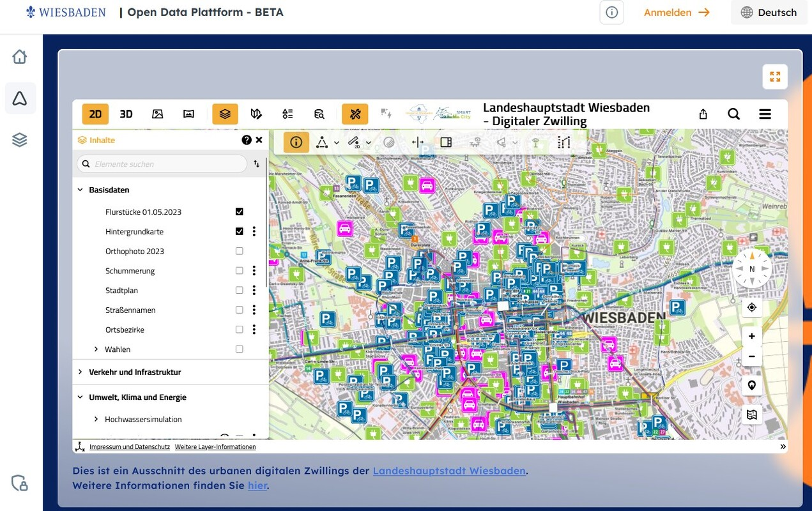Open the panorama view icon
812x511 pixels.
click(x=188, y=114)
